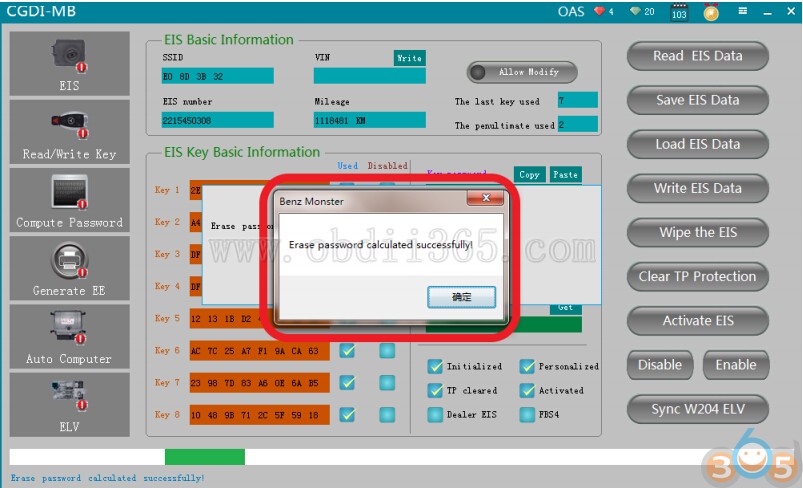Toggle the Key 6 Disabled checkbox
The height and width of the screenshot is (488, 803).
(387, 351)
